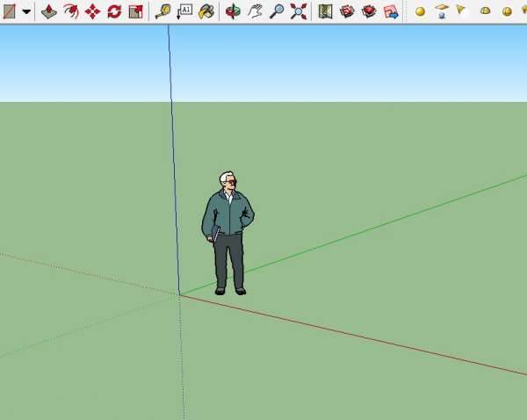Select the Scale tool

135,11
